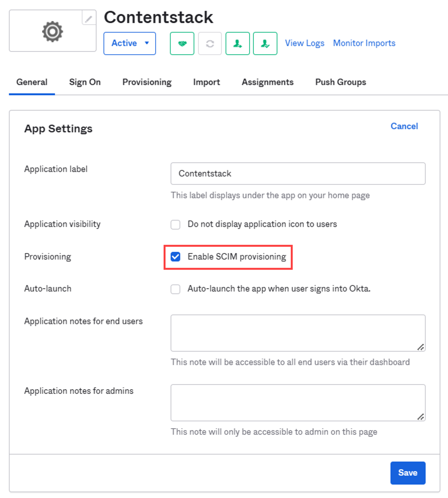Select the Assignments tab
This screenshot has height=498, width=448.
(268, 82)
